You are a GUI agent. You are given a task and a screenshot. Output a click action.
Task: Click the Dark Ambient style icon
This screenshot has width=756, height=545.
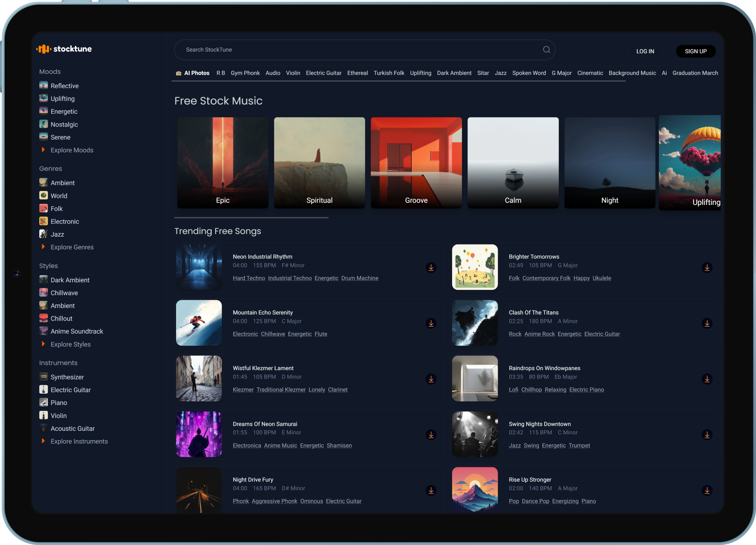44,279
